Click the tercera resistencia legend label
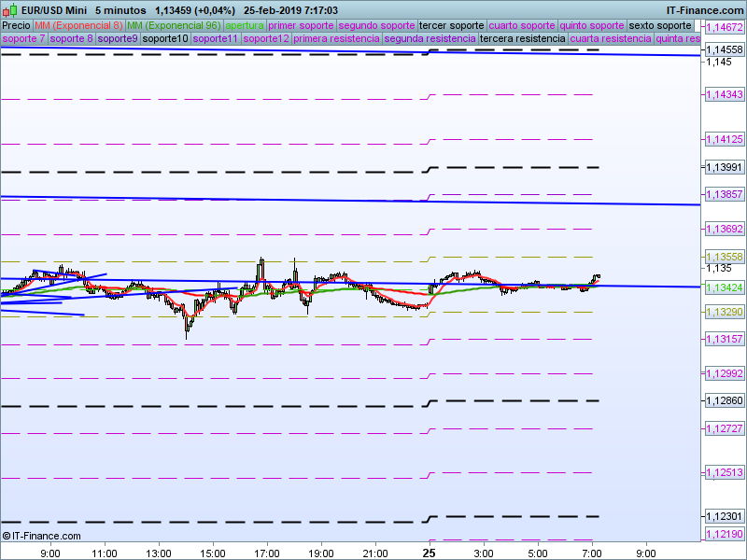This screenshot has height=560, width=747. click(x=521, y=39)
